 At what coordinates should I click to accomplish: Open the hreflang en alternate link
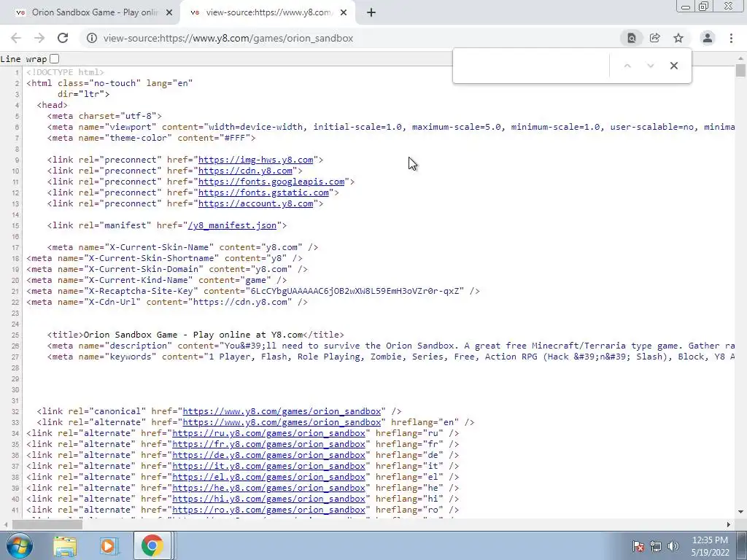coord(282,422)
